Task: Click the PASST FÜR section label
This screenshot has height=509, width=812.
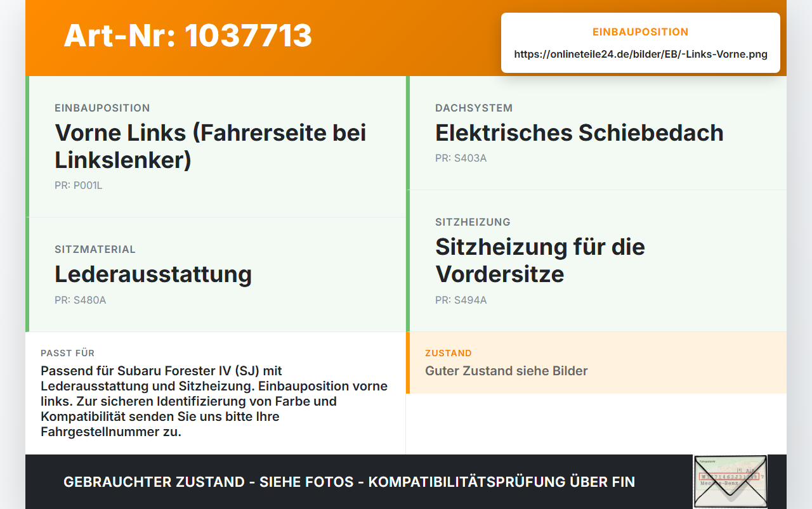Action: [x=67, y=353]
